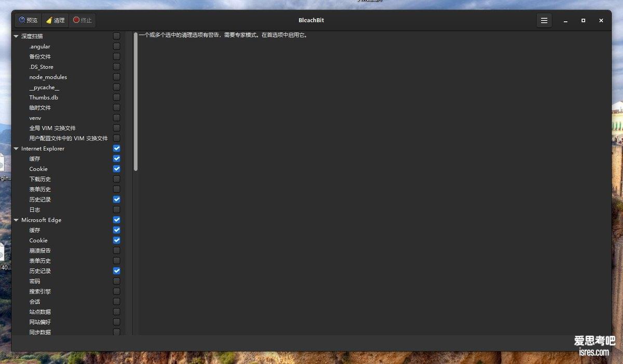Uncheck Microsoft Edge 历史记录 checkbox
623x364 pixels.
pos(116,271)
